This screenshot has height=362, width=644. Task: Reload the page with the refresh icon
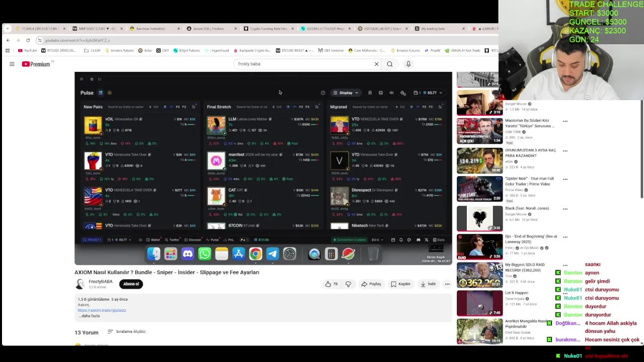click(28, 40)
